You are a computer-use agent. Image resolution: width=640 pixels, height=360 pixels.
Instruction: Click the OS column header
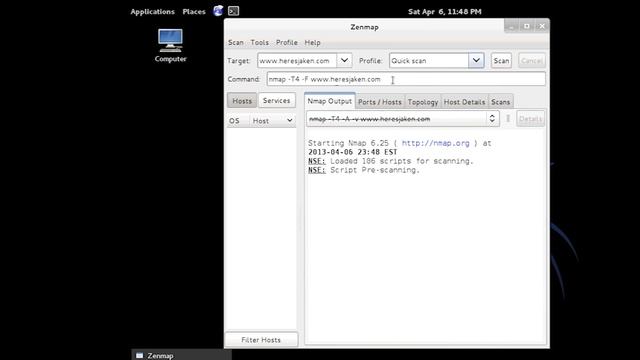[238, 121]
